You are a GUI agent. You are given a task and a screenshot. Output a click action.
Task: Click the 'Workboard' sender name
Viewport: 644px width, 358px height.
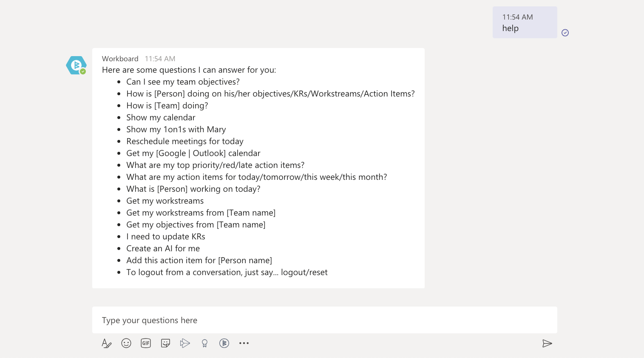(120, 59)
